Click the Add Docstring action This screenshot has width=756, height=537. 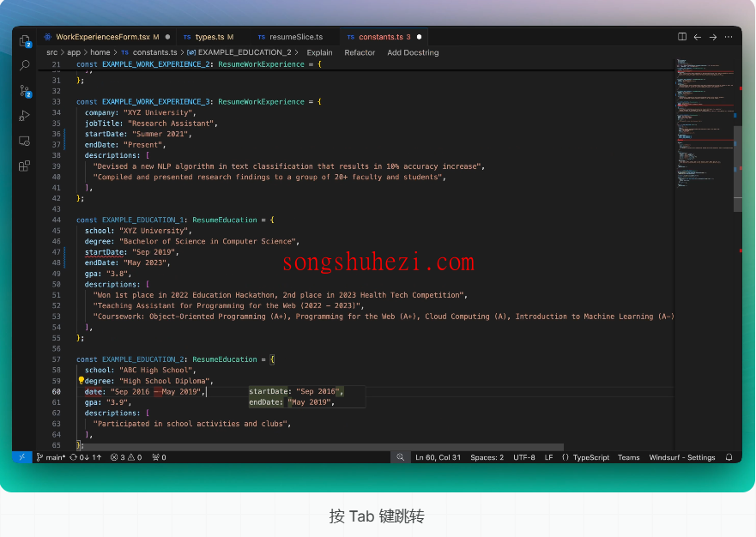[413, 52]
